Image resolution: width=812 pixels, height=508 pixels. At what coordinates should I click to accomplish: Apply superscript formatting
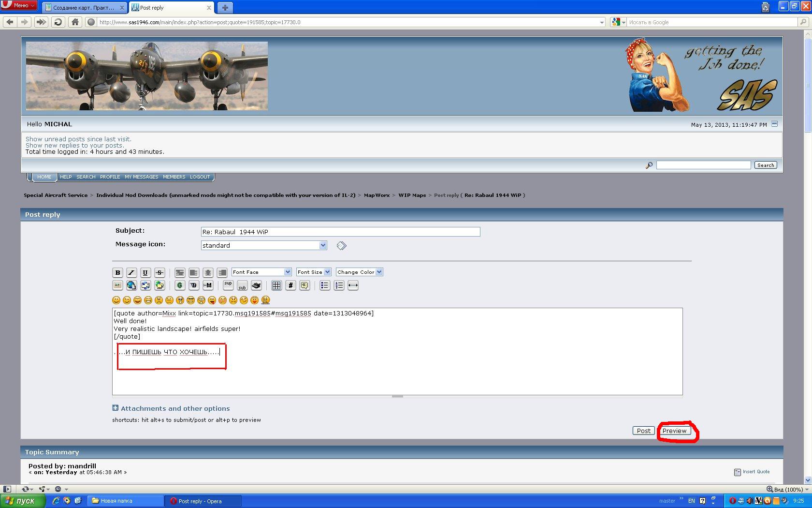tap(228, 285)
